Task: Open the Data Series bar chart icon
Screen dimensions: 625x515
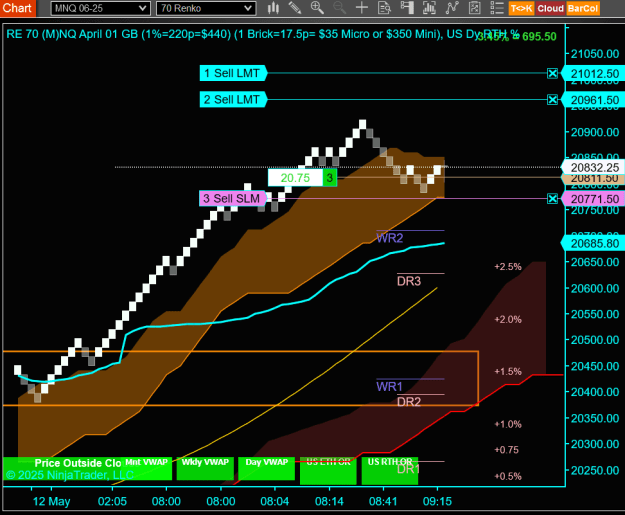Action: tap(429, 8)
